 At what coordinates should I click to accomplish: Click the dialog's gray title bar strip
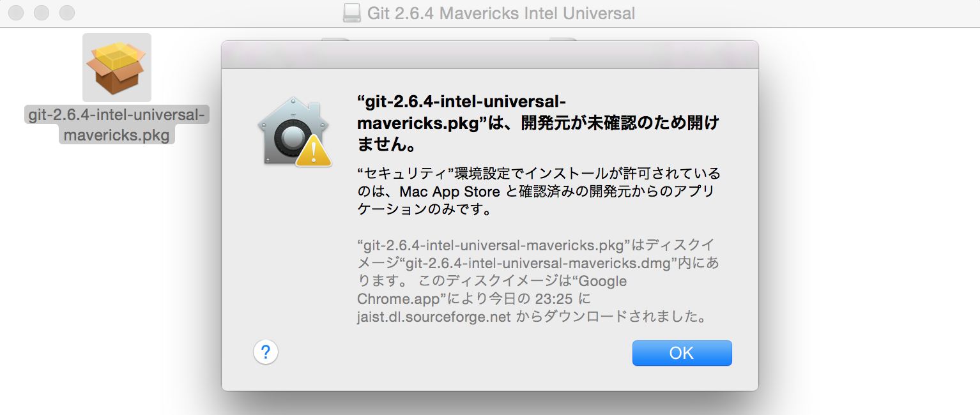point(489,54)
